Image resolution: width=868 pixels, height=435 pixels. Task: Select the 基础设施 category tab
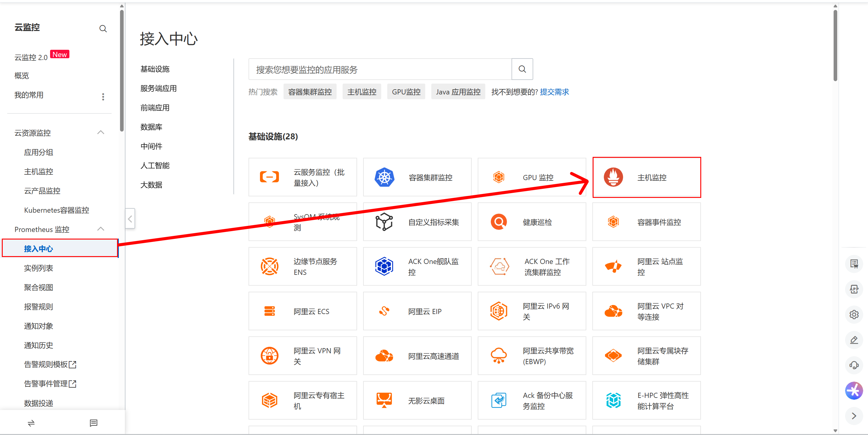tap(155, 69)
